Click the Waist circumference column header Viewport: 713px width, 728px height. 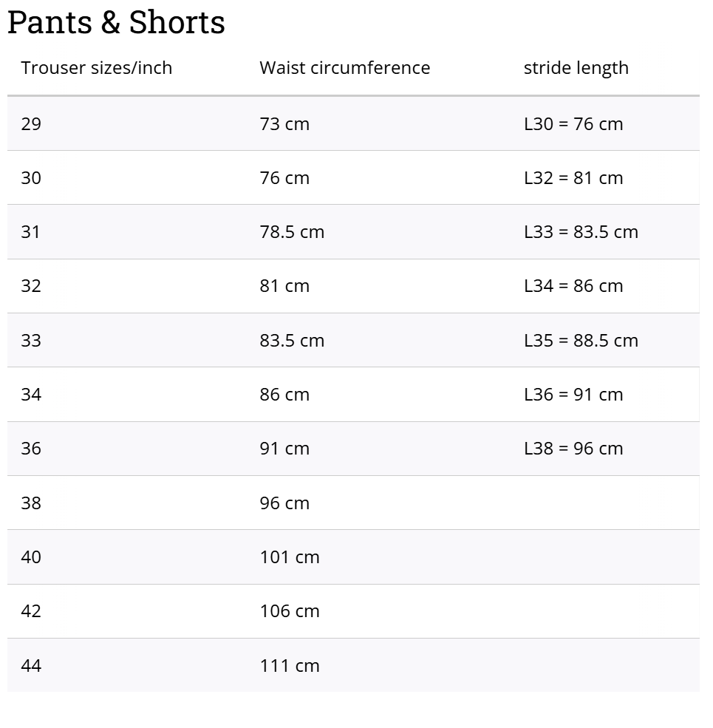point(344,68)
